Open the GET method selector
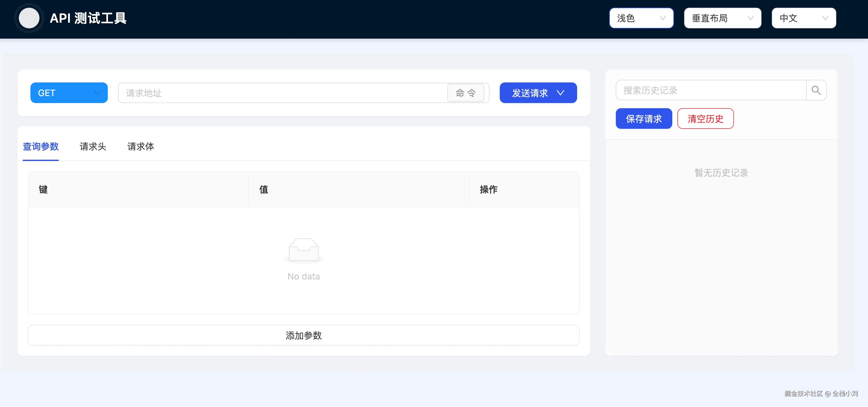Screen dimensions: 868x407 69,93
